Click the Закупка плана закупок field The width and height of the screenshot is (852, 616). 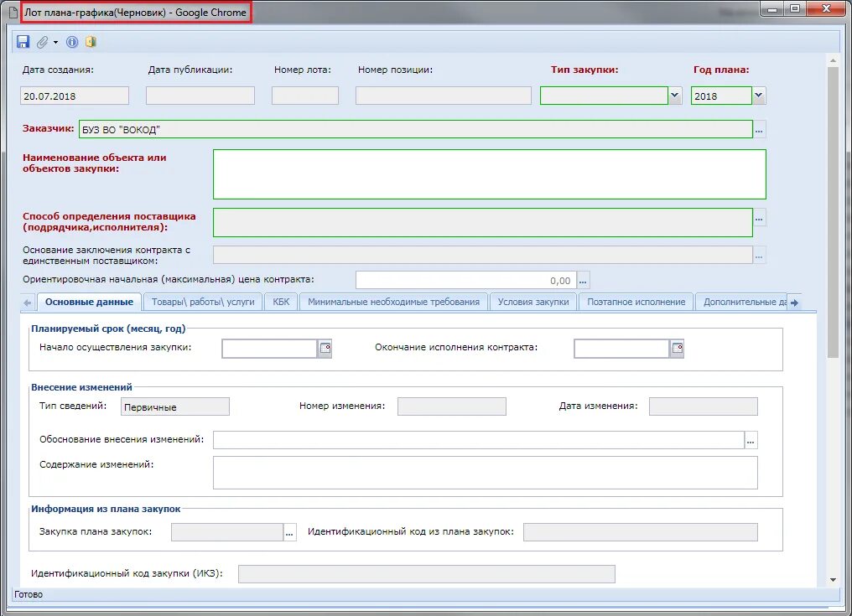point(227,532)
